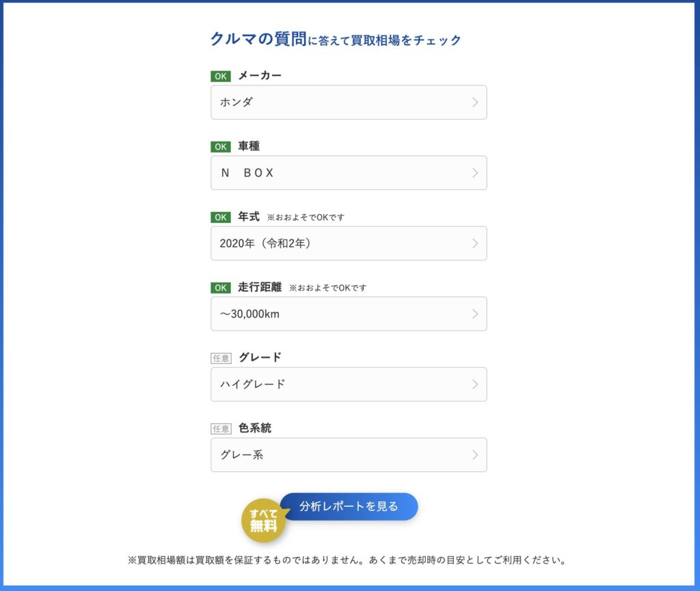Click the chevron arrow in 車種 field

475,173
